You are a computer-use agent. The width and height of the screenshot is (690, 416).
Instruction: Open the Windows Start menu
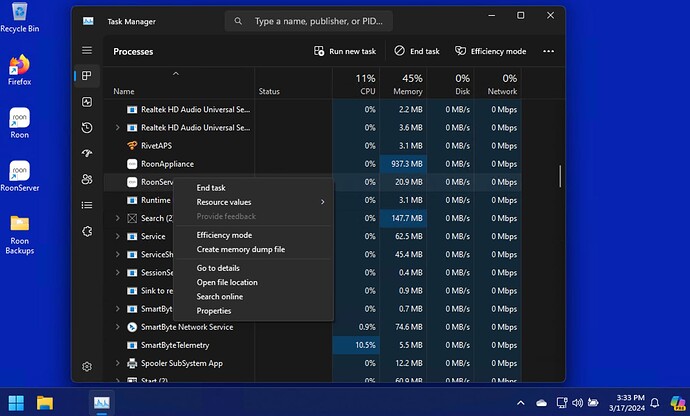coord(16,403)
